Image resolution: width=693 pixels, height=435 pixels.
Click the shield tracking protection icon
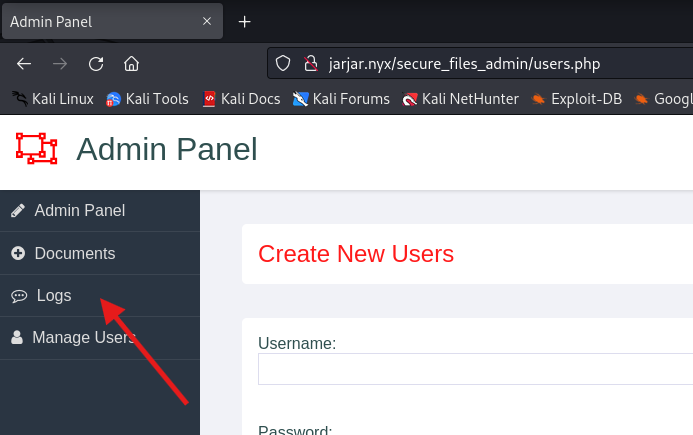pos(283,64)
